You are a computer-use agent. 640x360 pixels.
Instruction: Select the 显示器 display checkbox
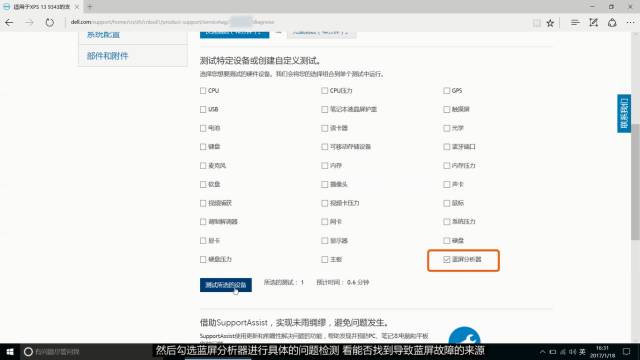324,241
